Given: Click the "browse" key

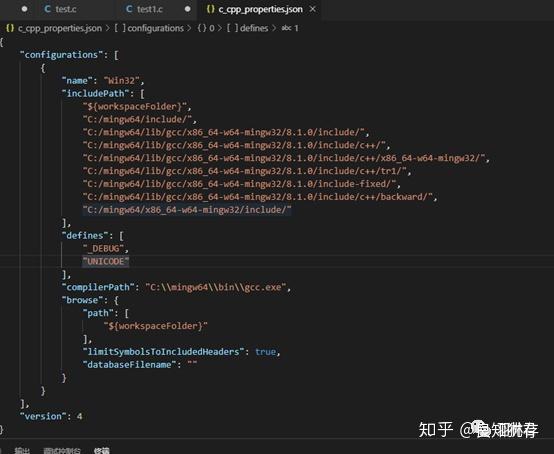Looking at the screenshot, I should 82,300.
